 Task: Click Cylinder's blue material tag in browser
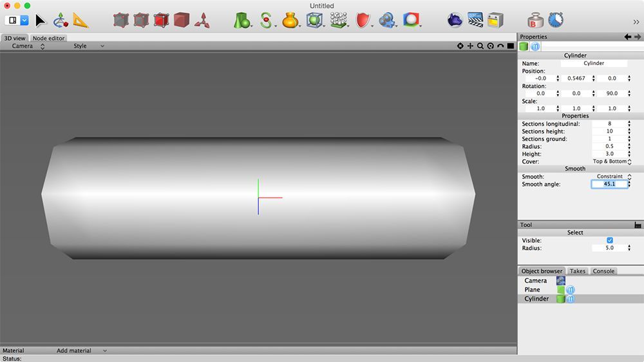571,299
